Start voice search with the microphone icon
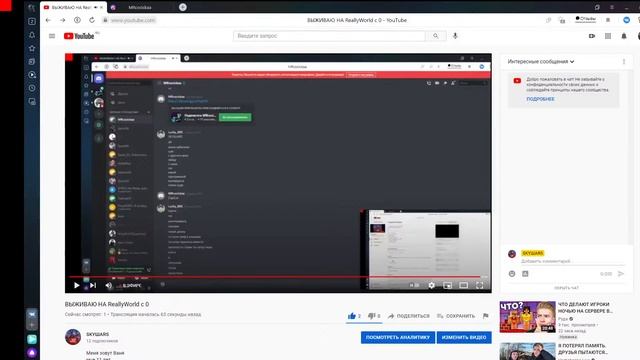 455,36
